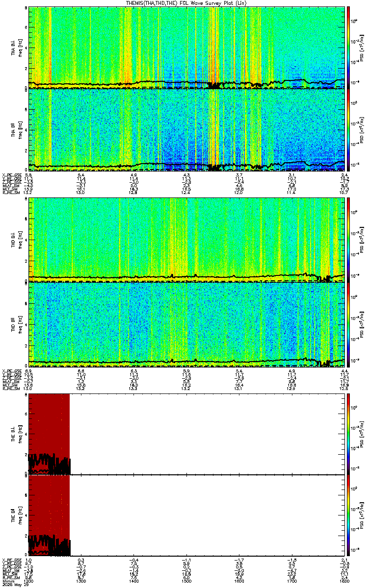Click the 'THE B∥ freq [Hz]' axis label

[16, 514]
